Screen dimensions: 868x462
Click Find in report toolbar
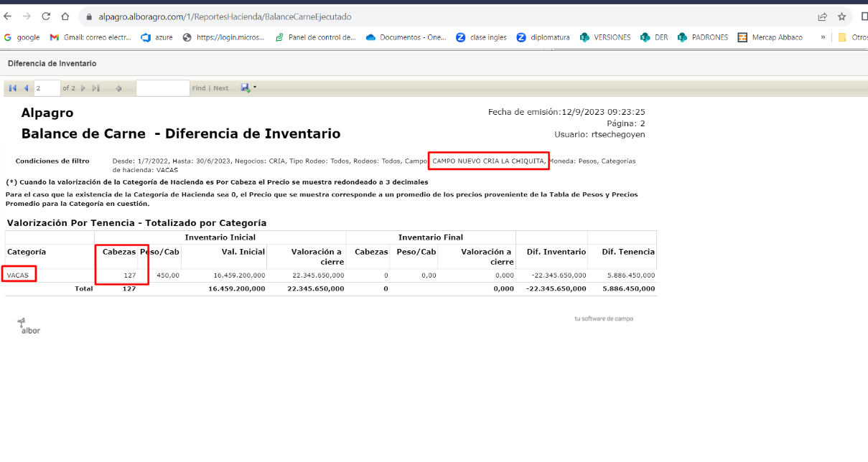(x=199, y=88)
